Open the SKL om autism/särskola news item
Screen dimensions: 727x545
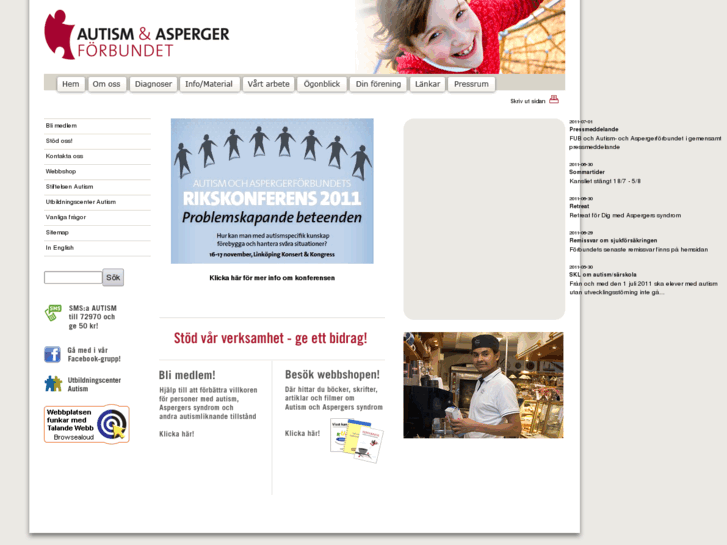pos(603,275)
